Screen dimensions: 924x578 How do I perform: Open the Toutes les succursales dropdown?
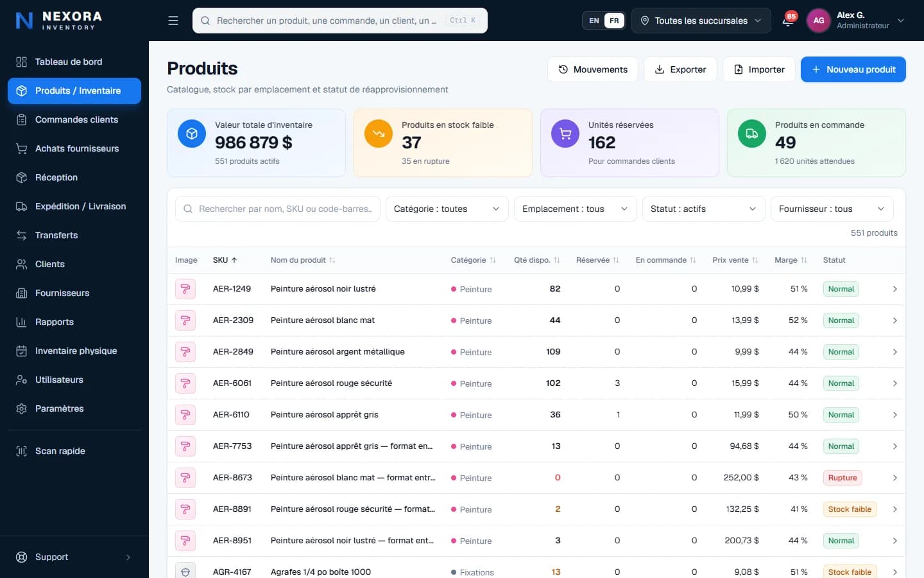(701, 21)
